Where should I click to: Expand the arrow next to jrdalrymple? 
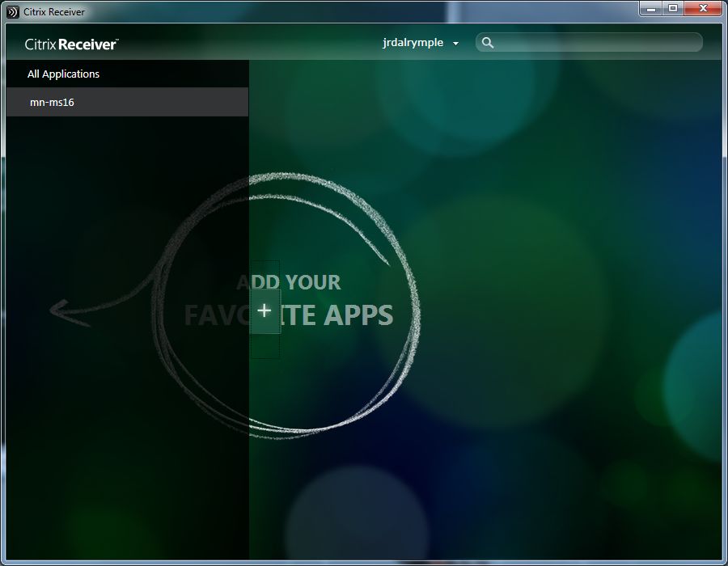[456, 44]
